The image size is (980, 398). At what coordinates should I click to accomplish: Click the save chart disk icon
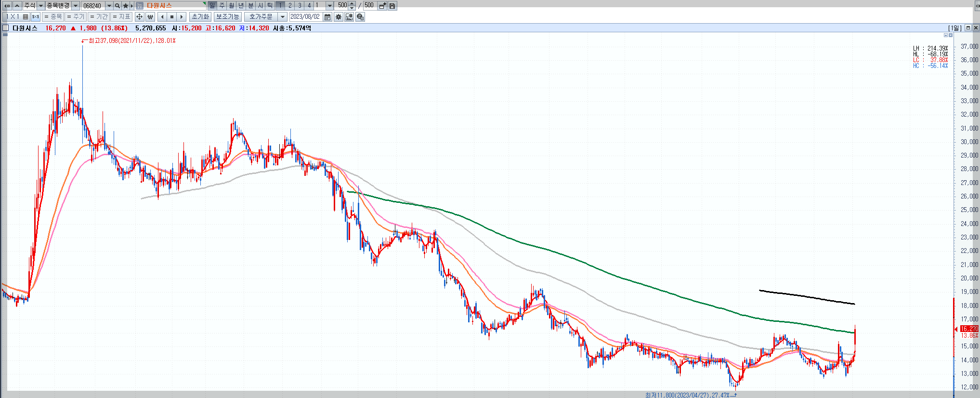click(392, 5)
